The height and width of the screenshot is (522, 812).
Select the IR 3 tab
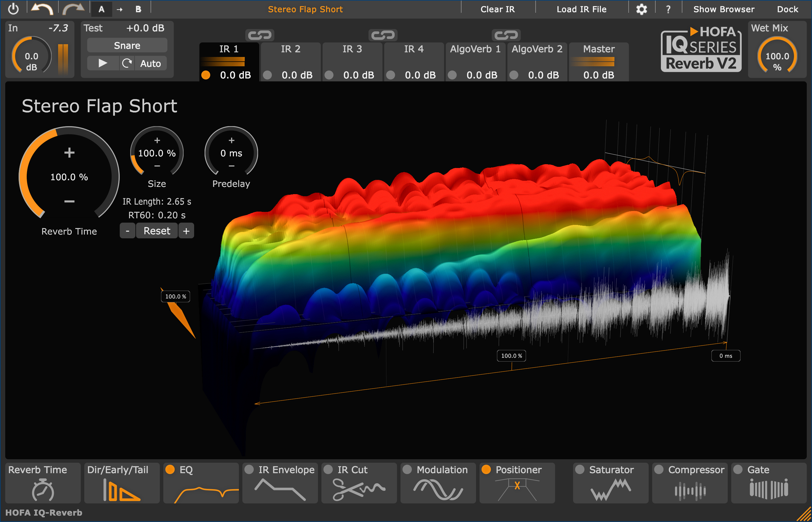[x=353, y=62]
